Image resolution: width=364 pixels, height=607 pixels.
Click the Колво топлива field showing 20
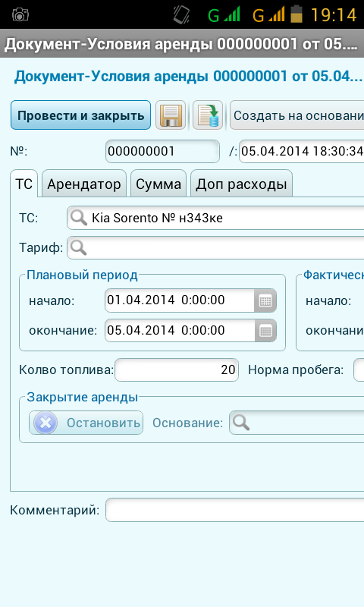[177, 370]
